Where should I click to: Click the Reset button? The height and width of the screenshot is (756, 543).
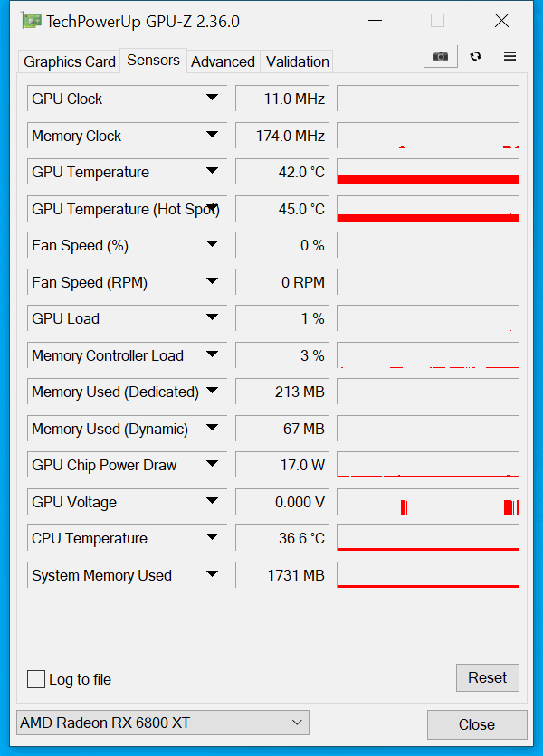pos(488,677)
